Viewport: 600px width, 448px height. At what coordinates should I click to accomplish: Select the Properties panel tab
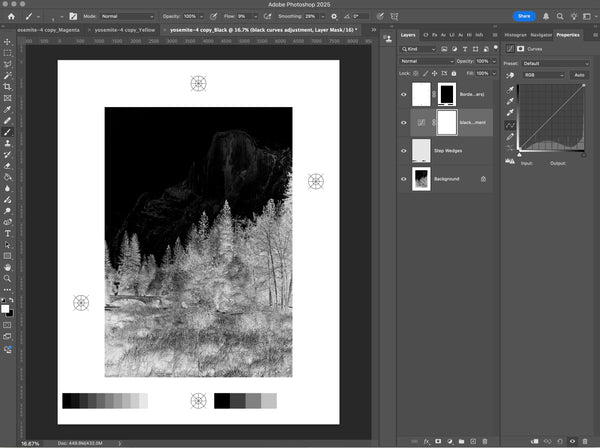(568, 35)
